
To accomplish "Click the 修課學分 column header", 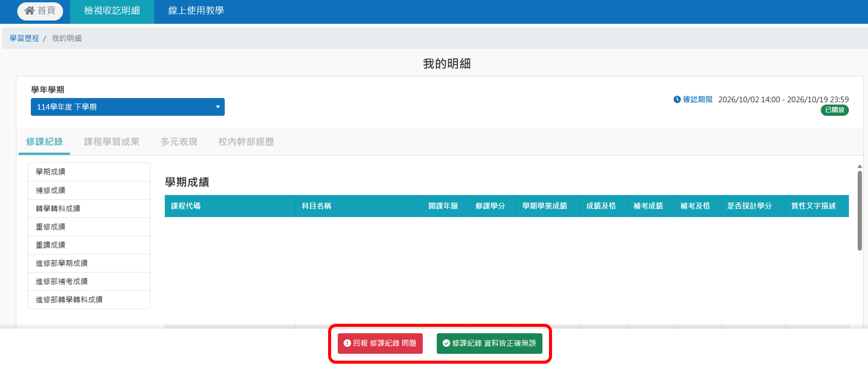I will (493, 206).
